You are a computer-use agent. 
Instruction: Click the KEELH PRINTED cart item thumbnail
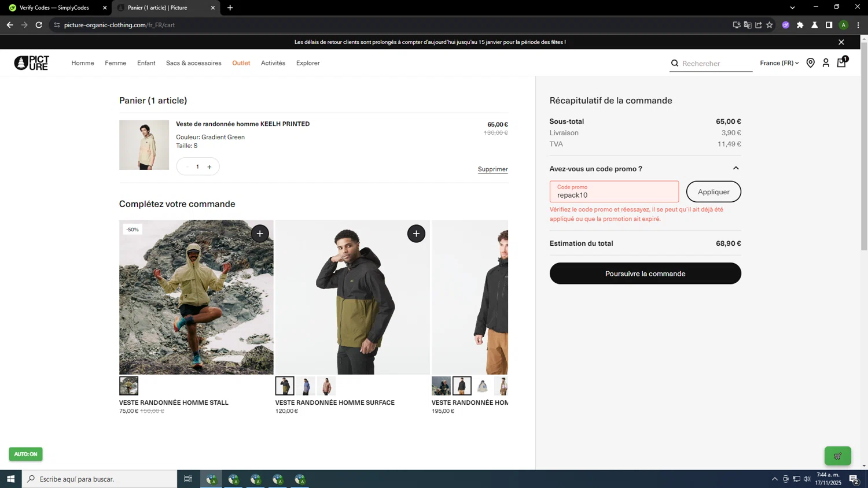pyautogui.click(x=144, y=145)
